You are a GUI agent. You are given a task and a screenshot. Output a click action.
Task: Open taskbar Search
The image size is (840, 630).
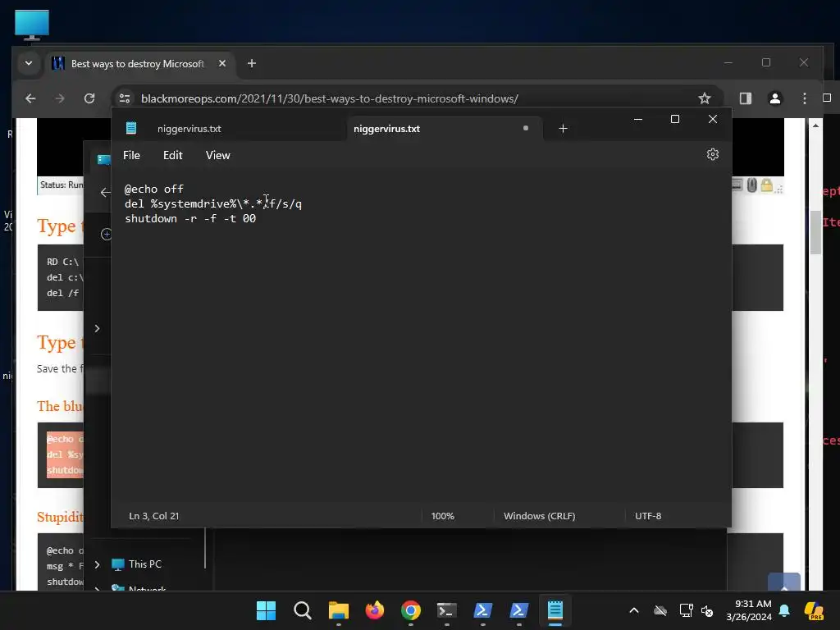302,610
